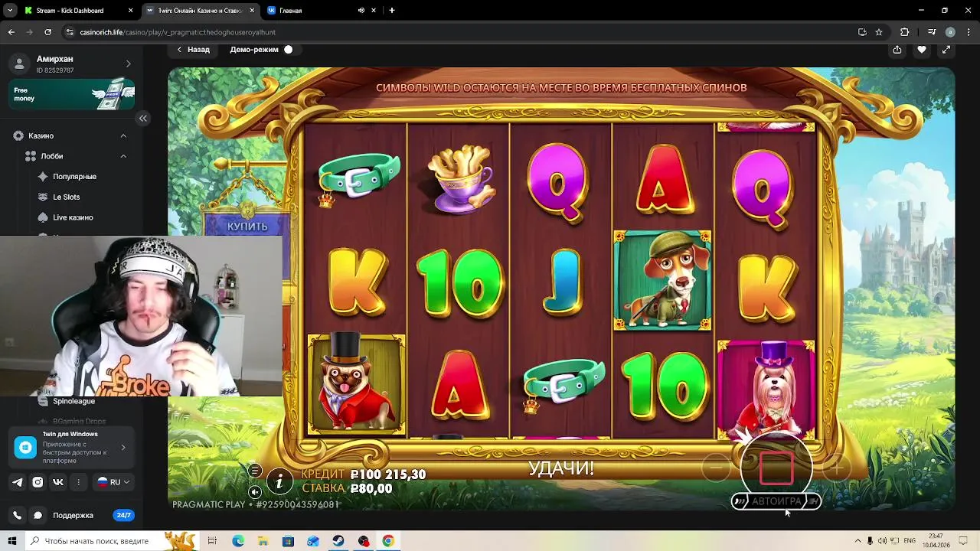Add game to favorites with heart icon
This screenshot has width=980, height=551.
tap(922, 50)
